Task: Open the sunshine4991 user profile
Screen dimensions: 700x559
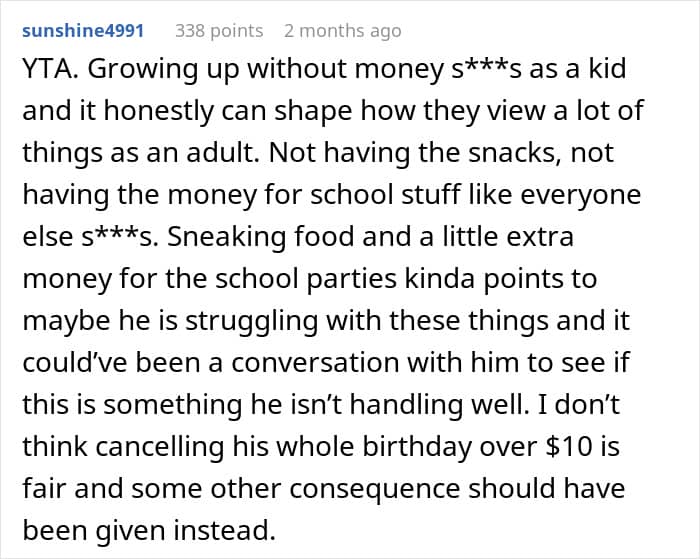Action: point(83,31)
